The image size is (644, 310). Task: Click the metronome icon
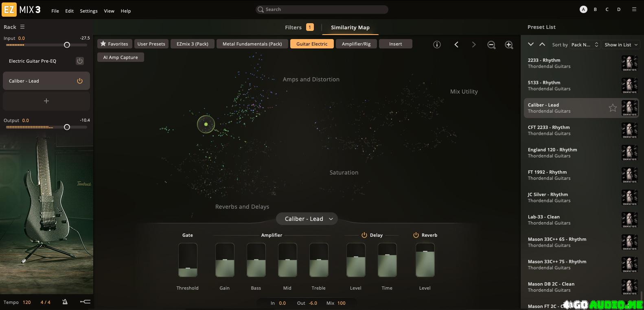click(65, 302)
